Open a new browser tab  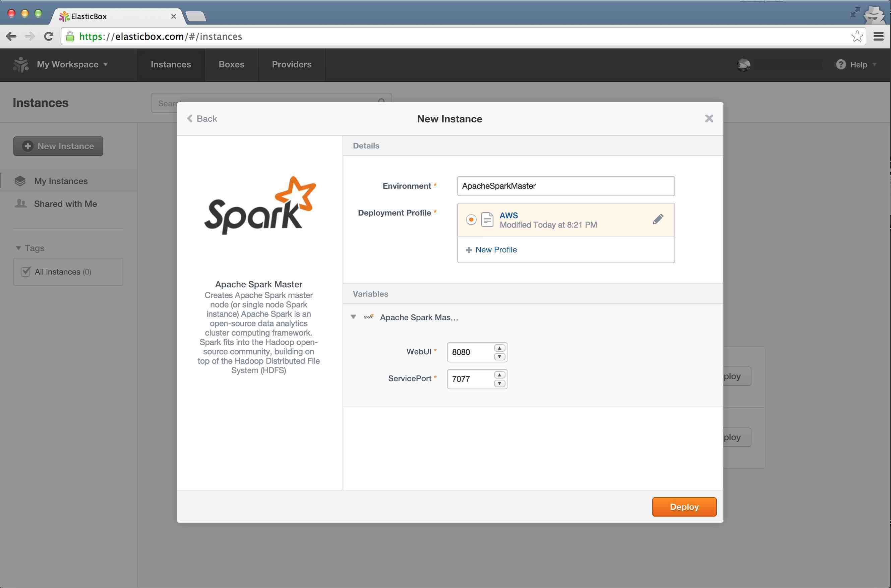[195, 16]
